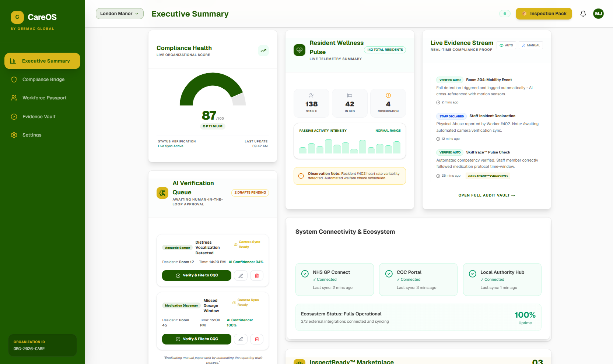Click the compliance score gauge arc

pyautogui.click(x=213, y=89)
